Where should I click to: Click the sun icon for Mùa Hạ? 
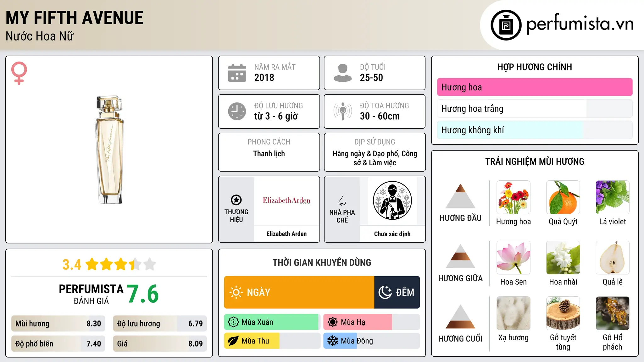pos(333,322)
